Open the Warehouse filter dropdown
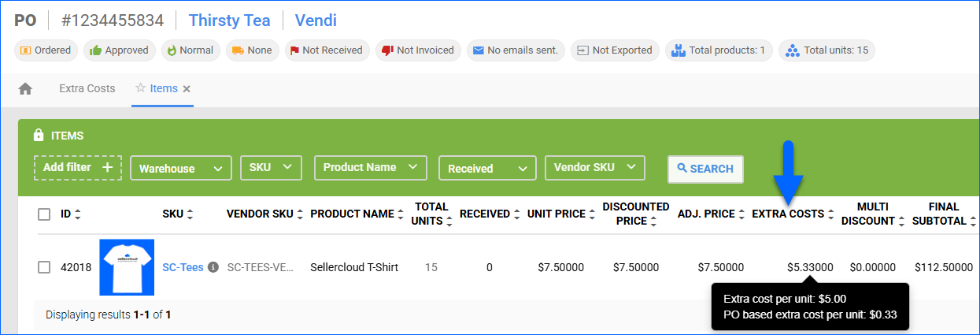Viewport: 980px width, 335px height. pyautogui.click(x=180, y=168)
